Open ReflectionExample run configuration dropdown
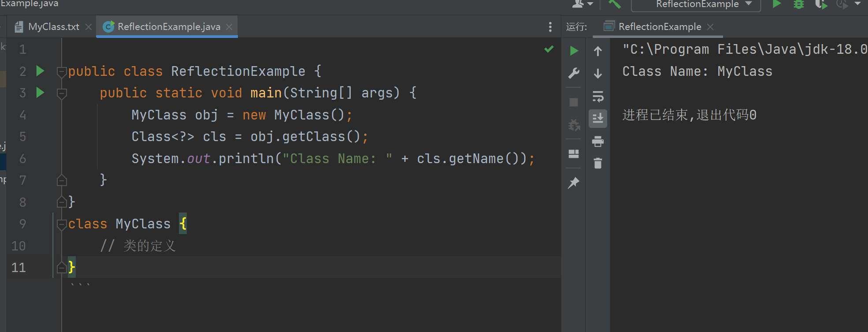Image resolution: width=868 pixels, height=332 pixels. click(696, 4)
